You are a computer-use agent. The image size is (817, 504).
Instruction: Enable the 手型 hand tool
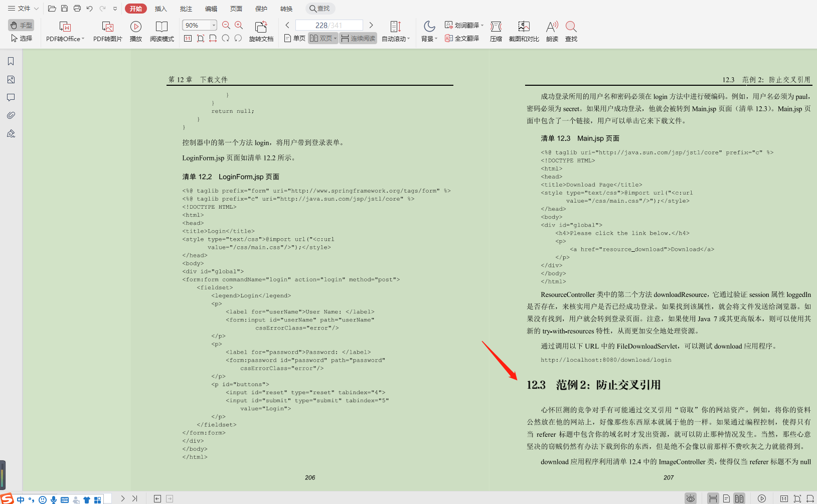tap(21, 25)
